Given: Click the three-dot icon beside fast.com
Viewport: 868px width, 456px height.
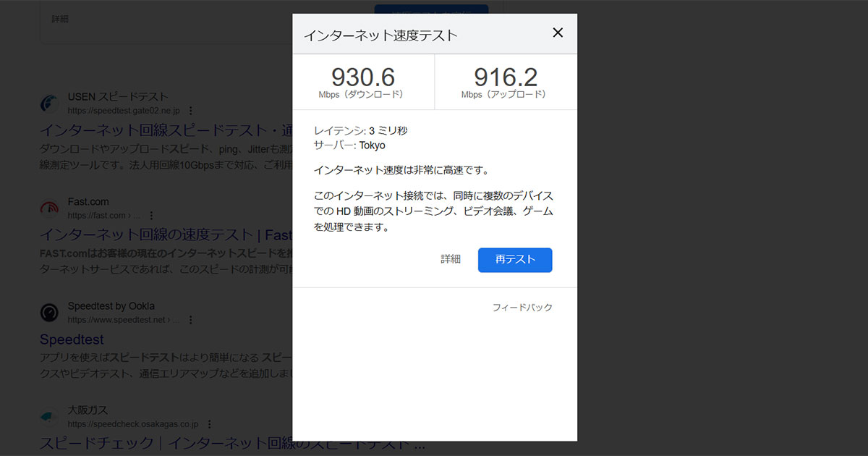Looking at the screenshot, I should (x=150, y=215).
